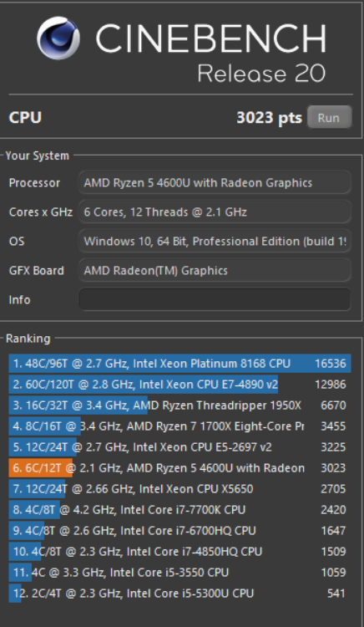
Task: Select the highlighted orange Ryzen 5 4600U row
Action: (180, 468)
